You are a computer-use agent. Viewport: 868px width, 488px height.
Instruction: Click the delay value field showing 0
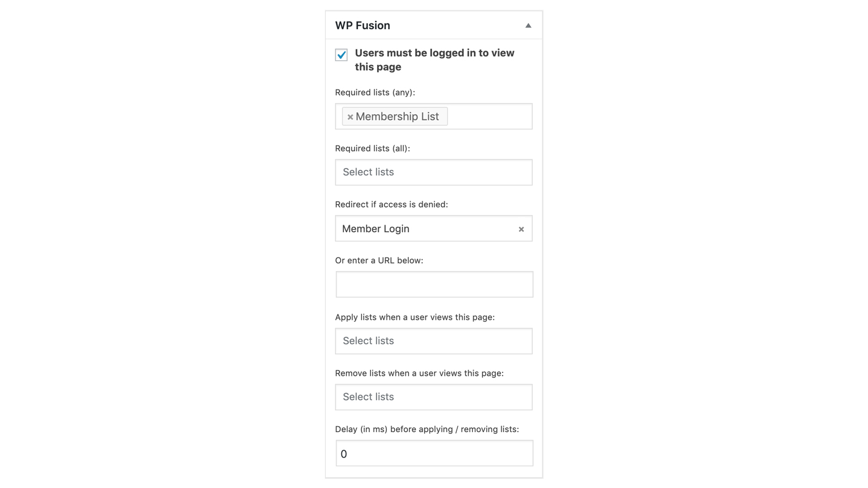[433, 453]
